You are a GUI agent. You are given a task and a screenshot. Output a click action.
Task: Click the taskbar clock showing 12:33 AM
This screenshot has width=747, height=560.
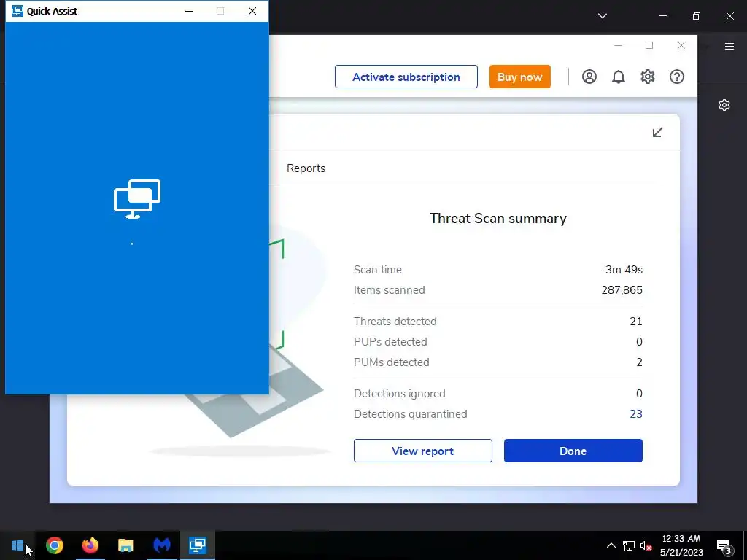[x=681, y=545]
